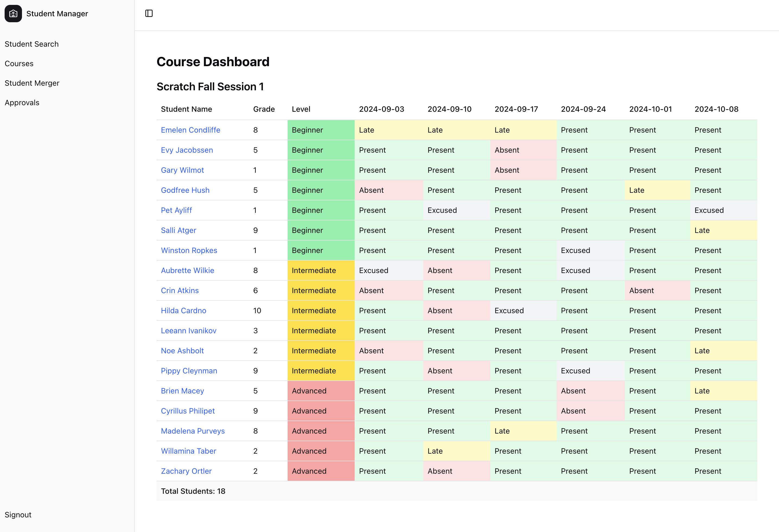Click Signout at the bottom left

18,515
